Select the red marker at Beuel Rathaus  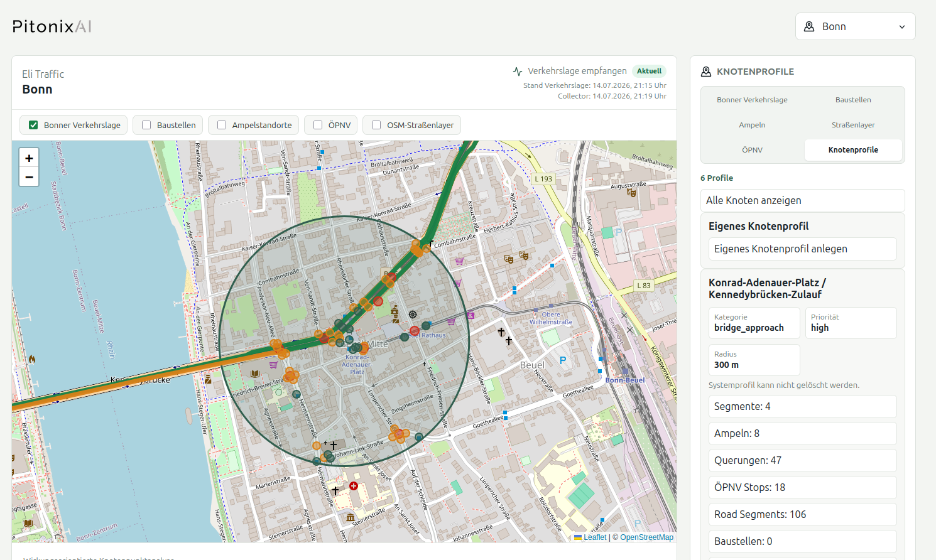415,331
